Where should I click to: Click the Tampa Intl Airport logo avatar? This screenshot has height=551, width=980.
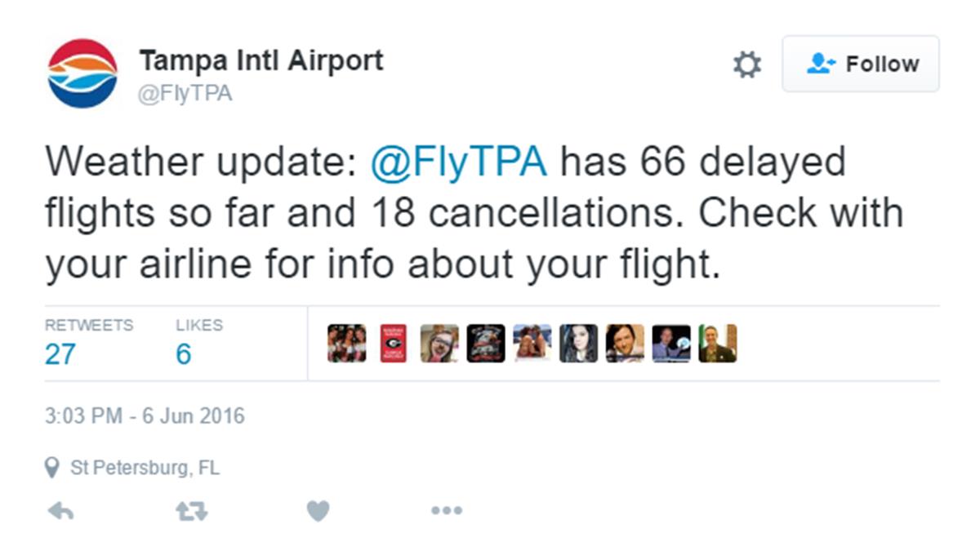[82, 73]
